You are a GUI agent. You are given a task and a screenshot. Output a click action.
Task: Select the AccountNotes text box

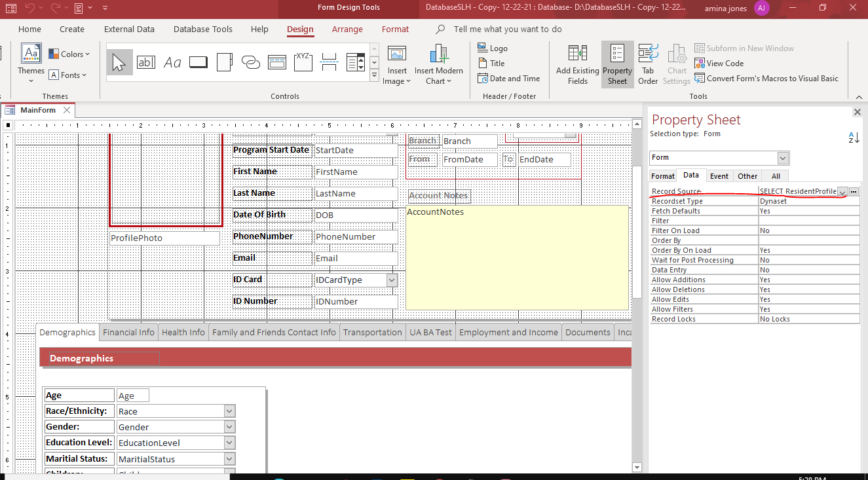click(x=517, y=257)
